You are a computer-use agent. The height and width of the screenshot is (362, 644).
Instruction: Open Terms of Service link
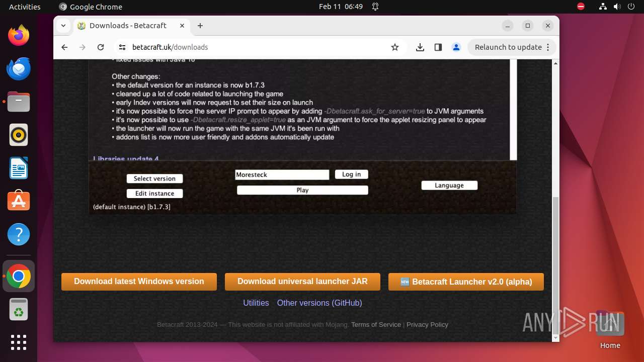(376, 325)
